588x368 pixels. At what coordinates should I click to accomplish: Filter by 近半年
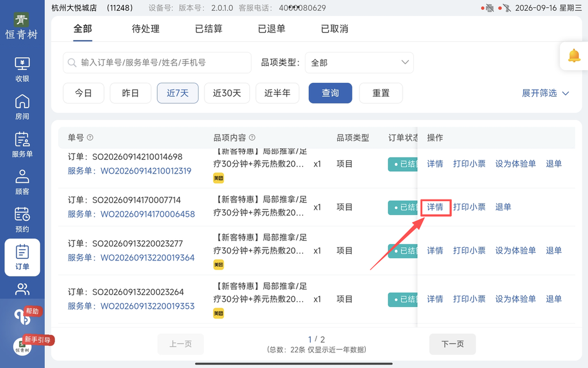pos(277,93)
